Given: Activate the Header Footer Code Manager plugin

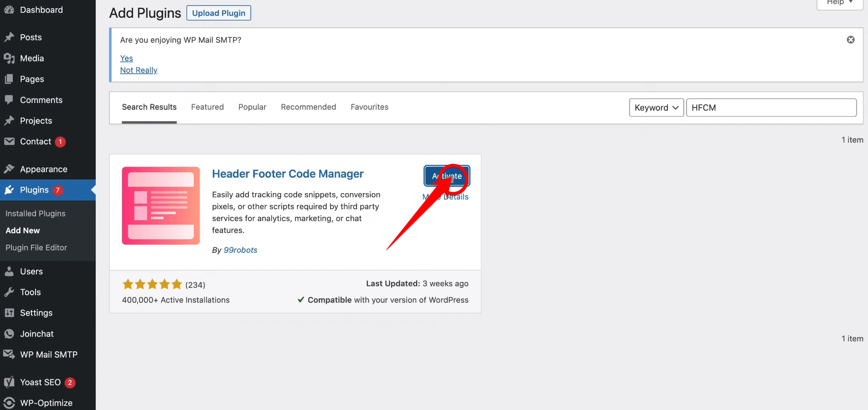Looking at the screenshot, I should [447, 176].
